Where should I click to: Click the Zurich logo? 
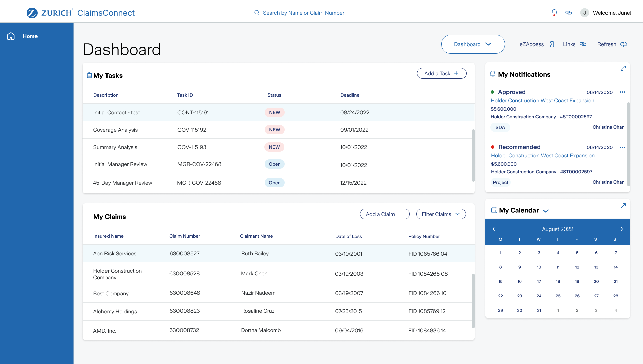[x=32, y=13]
